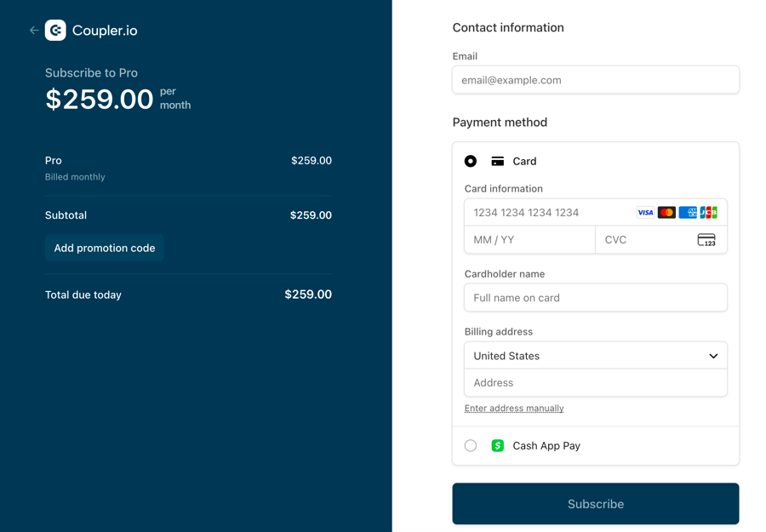The height and width of the screenshot is (532, 766).
Task: Click the Coupler.io logo icon
Action: click(55, 31)
